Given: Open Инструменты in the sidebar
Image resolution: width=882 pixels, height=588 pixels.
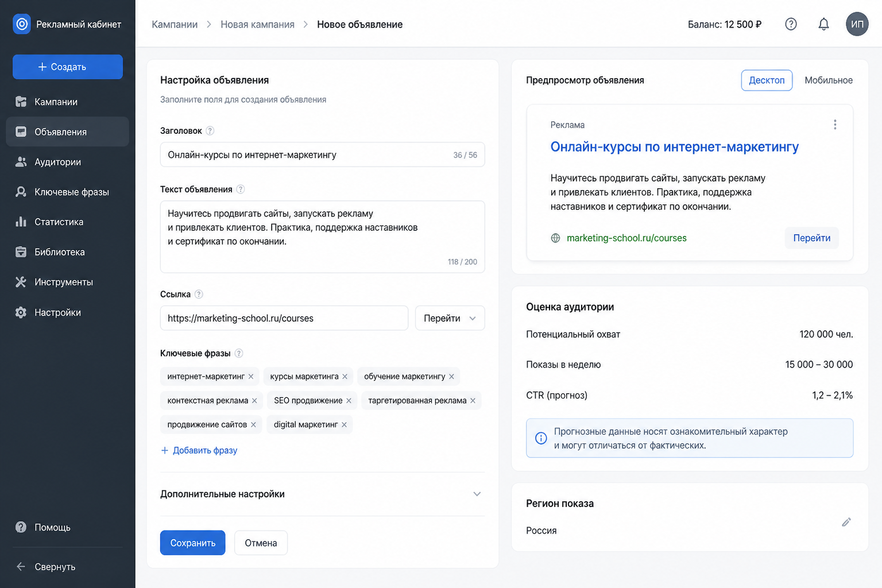Looking at the screenshot, I should pos(68,282).
